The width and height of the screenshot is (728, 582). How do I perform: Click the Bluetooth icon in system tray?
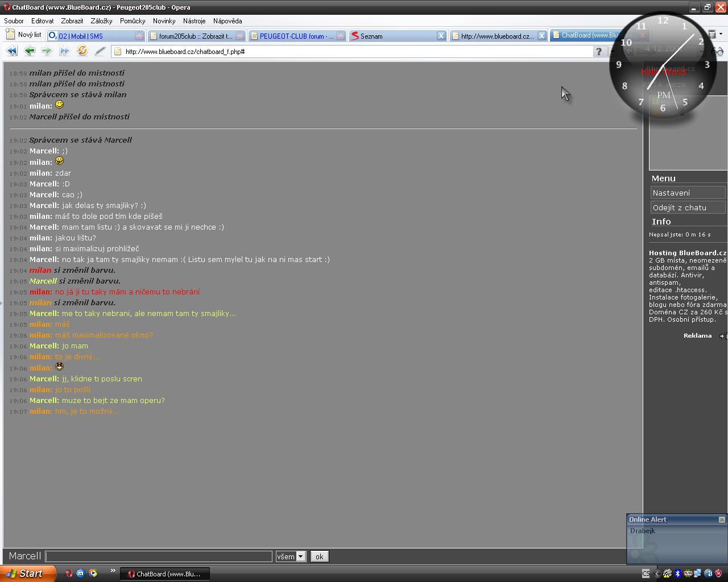677,573
